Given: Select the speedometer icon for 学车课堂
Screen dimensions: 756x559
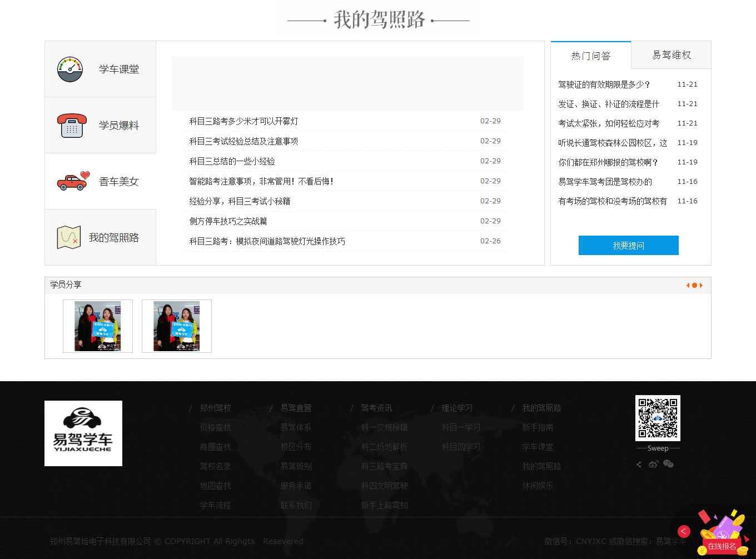Looking at the screenshot, I should tap(71, 68).
